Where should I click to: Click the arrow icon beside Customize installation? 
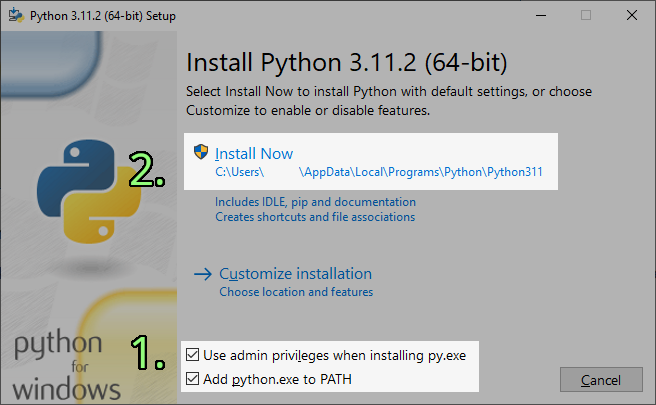(203, 274)
